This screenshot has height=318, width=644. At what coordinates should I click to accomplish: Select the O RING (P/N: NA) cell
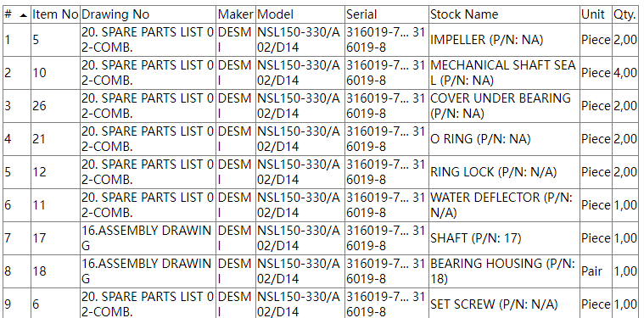coord(504,139)
